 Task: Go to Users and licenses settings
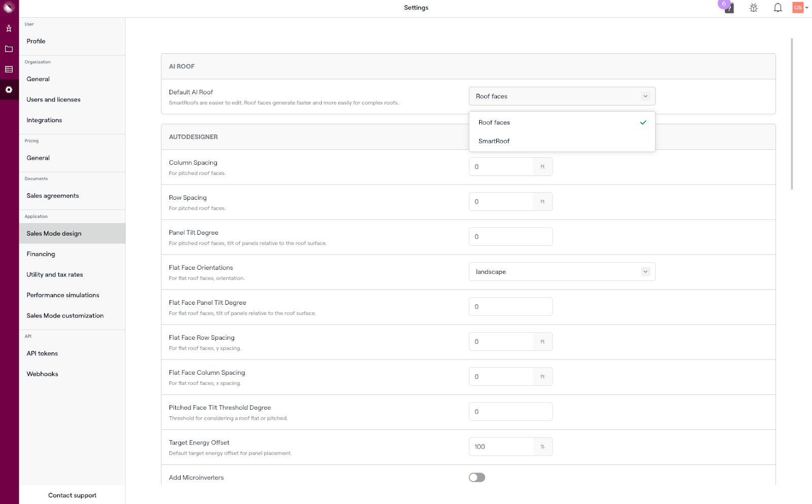click(x=53, y=99)
